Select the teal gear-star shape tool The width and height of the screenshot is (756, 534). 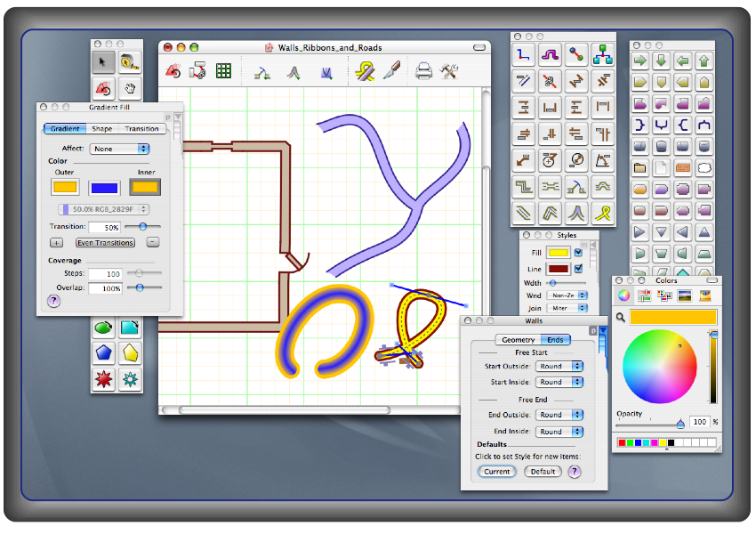tap(130, 380)
